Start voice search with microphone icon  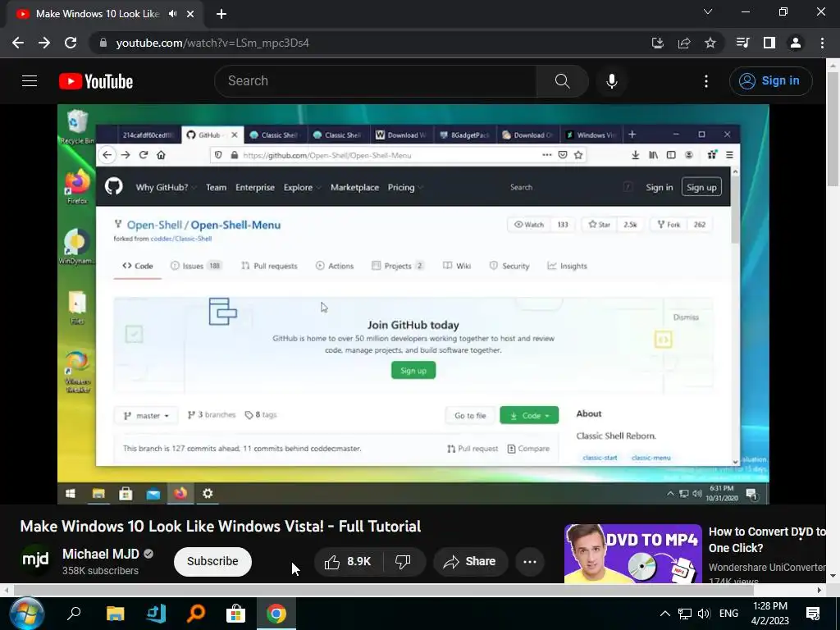pos(612,81)
